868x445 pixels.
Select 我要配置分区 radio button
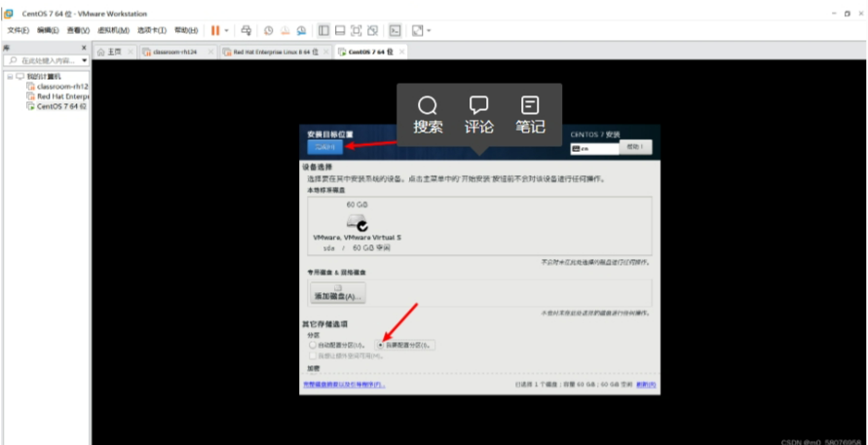pos(380,345)
